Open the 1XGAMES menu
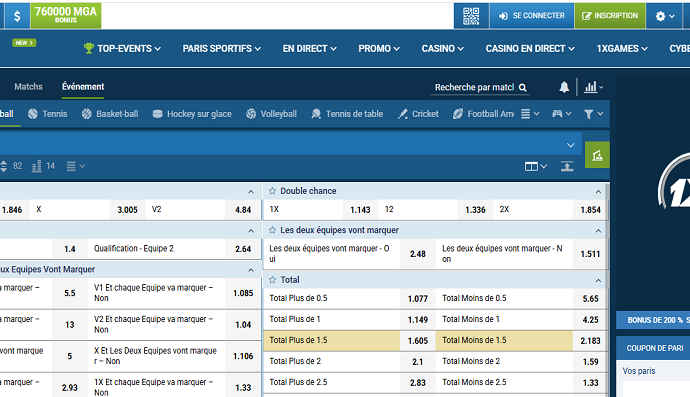This screenshot has width=690, height=397. pyautogui.click(x=622, y=48)
